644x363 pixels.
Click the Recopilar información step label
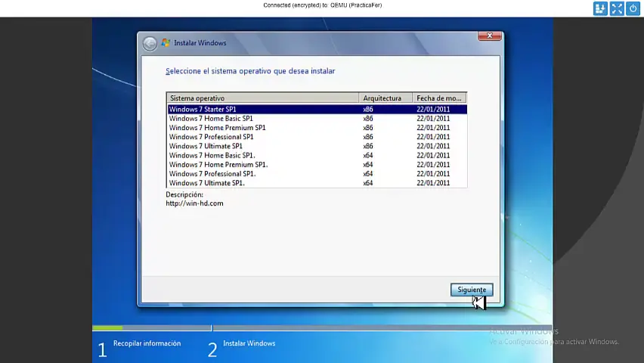point(147,343)
